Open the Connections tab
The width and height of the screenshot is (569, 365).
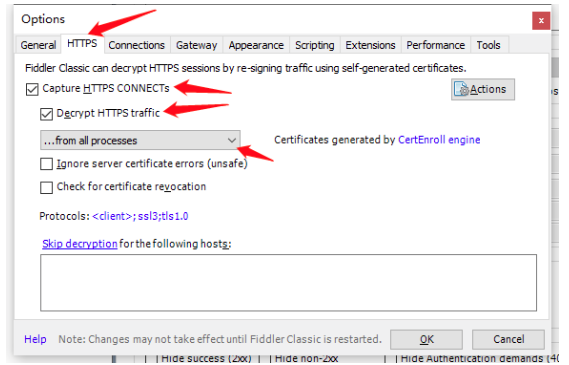click(136, 45)
